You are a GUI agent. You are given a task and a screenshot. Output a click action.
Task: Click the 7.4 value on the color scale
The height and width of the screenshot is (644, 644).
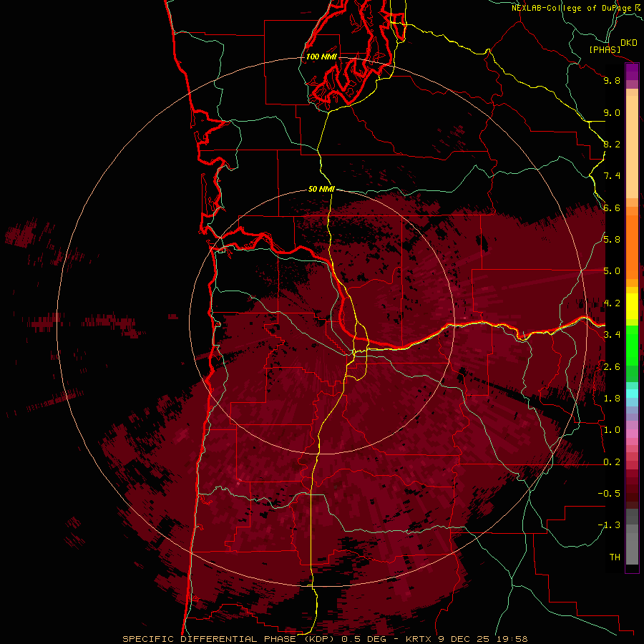pyautogui.click(x=612, y=176)
